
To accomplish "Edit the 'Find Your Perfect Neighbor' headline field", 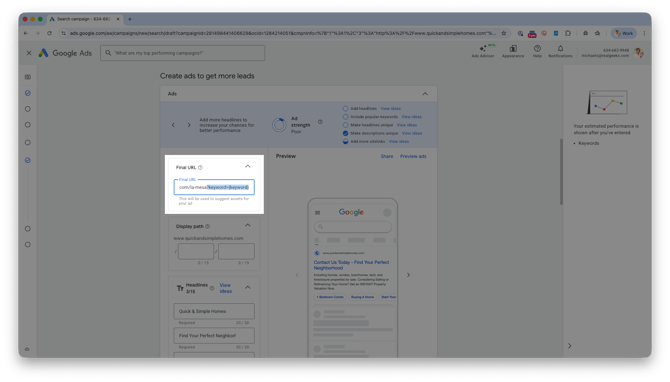I will tap(214, 335).
